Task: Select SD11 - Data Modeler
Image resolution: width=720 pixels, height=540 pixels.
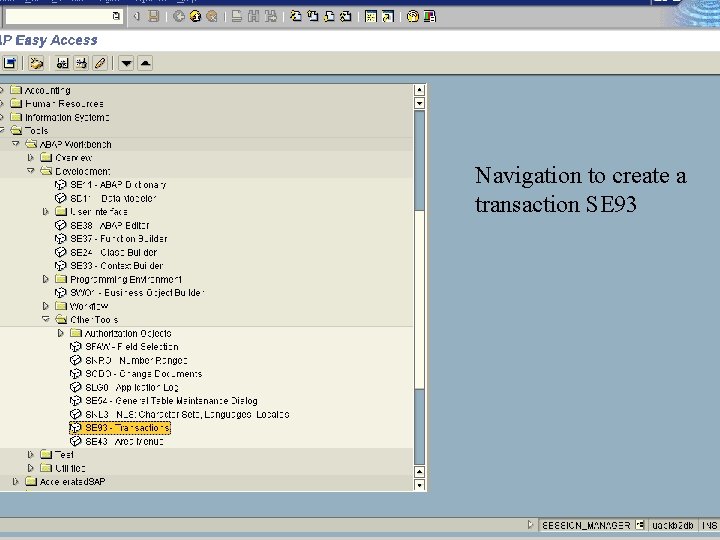Action: [x=113, y=198]
